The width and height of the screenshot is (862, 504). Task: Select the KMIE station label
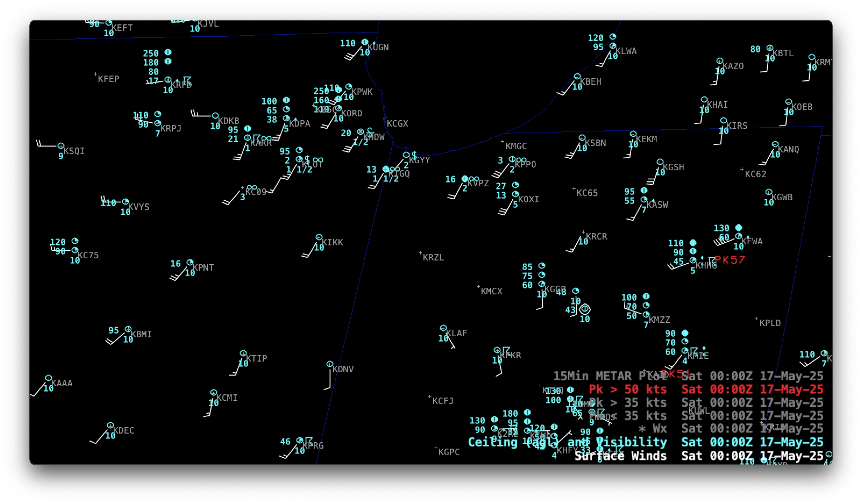[698, 356]
